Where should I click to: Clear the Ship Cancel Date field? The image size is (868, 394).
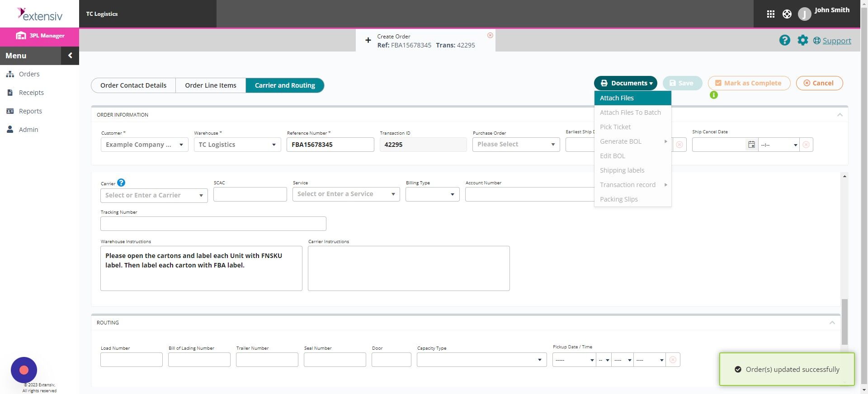point(806,145)
